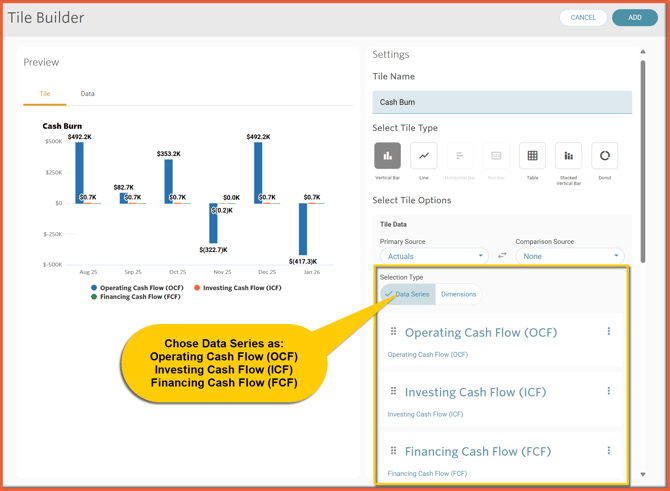Viewport: 670px width, 491px height.
Task: Select Data Series selection type
Action: coord(408,294)
